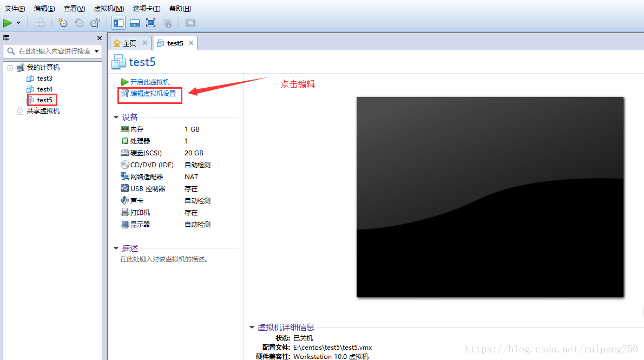Click the 显示器 display icon
This screenshot has width=644, height=360.
tap(125, 224)
